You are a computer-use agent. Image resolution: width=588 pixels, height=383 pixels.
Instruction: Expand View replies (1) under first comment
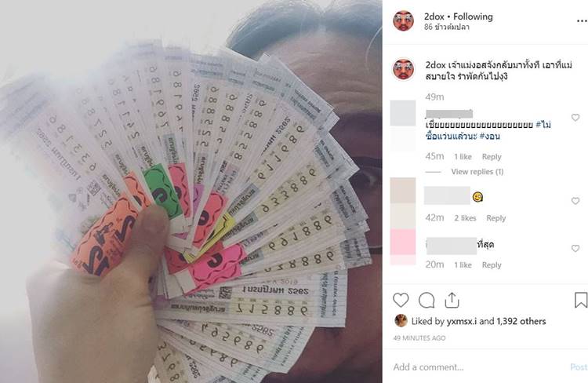[477, 172]
